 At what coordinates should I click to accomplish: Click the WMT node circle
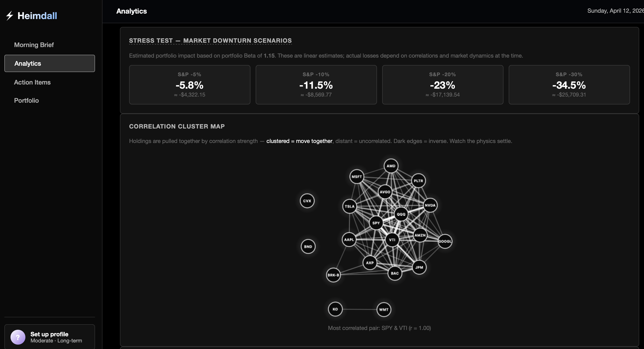pos(384,310)
